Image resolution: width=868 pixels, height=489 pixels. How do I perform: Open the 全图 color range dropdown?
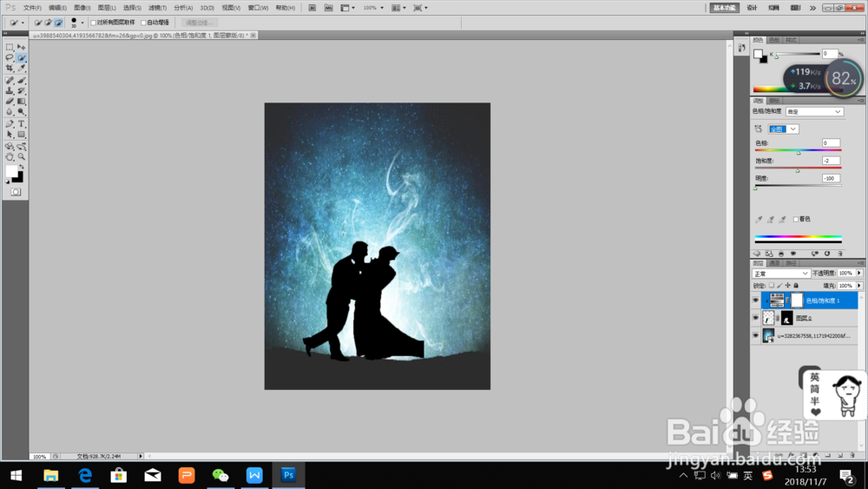click(x=783, y=129)
